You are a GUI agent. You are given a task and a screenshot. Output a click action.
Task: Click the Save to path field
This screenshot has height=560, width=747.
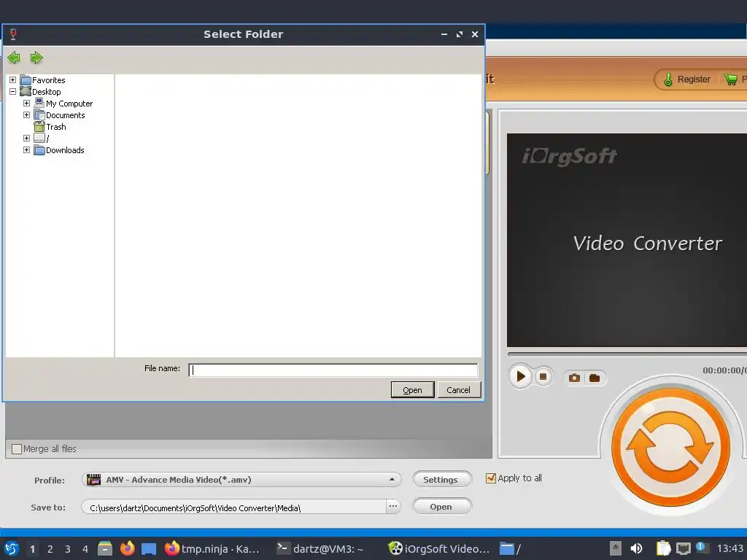coord(233,507)
